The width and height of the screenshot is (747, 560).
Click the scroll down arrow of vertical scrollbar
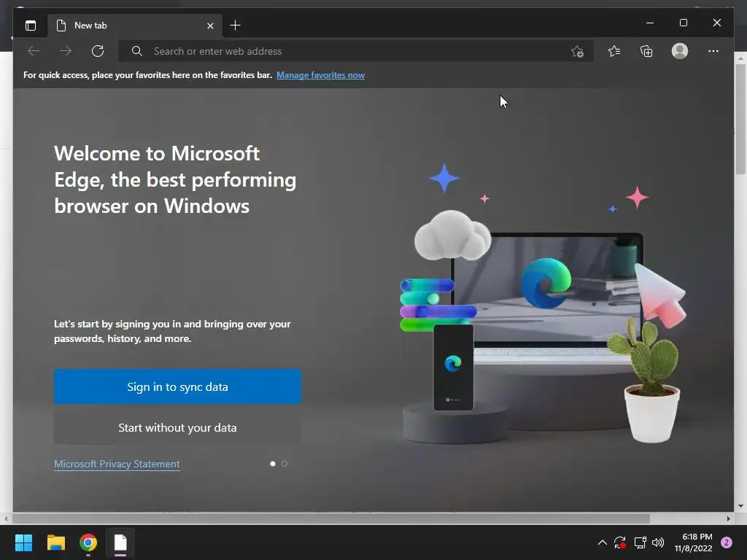click(x=740, y=506)
